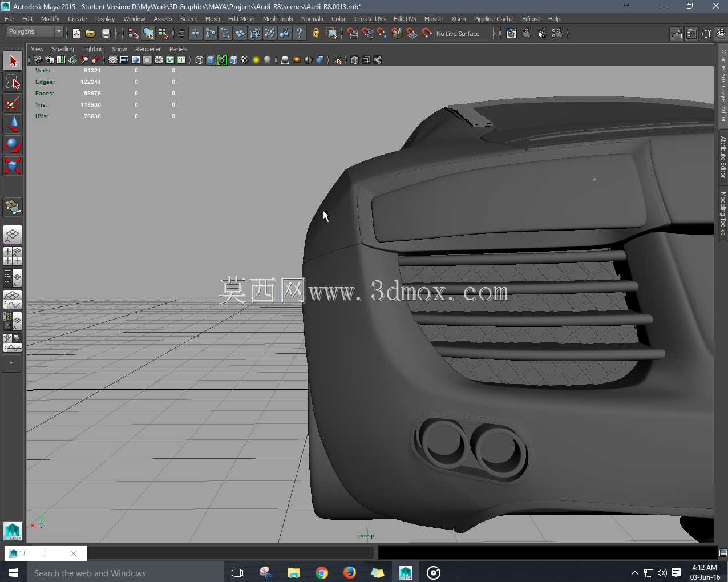The image size is (728, 582).
Task: Toggle snap to points magnet
Action: (x=382, y=34)
